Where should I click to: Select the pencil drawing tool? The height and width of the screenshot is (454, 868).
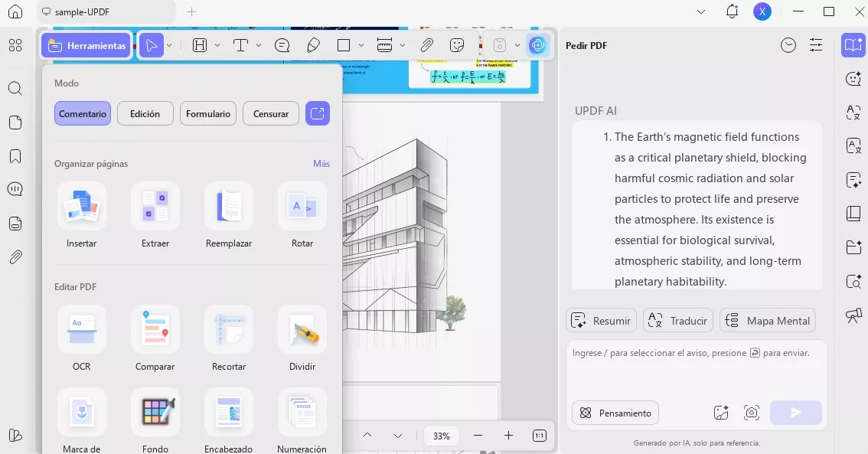coord(313,45)
